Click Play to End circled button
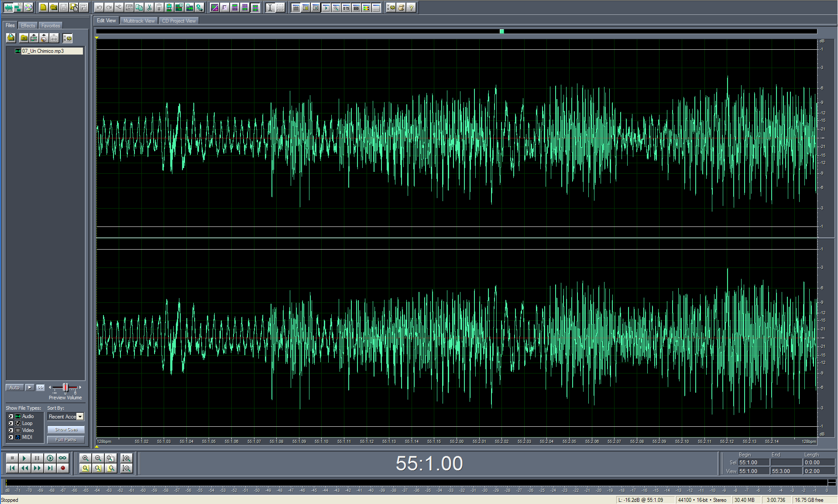Image resolution: width=838 pixels, height=504 pixels. (50, 458)
